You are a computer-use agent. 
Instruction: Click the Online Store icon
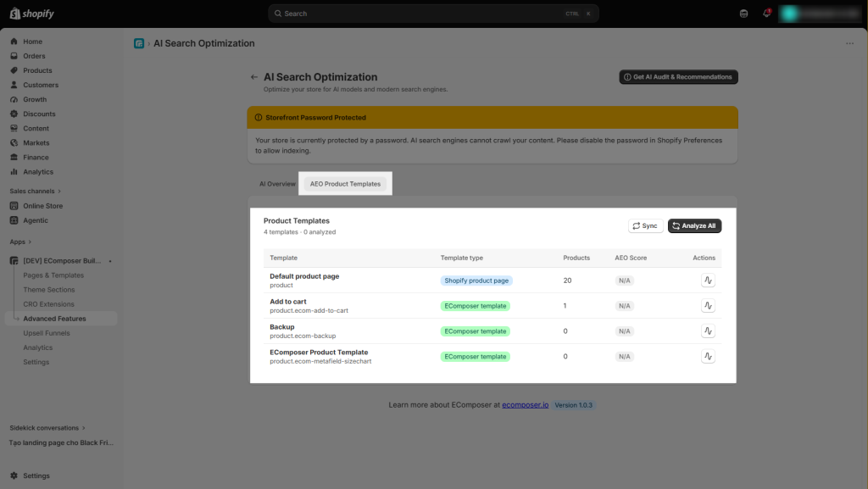[x=14, y=206]
